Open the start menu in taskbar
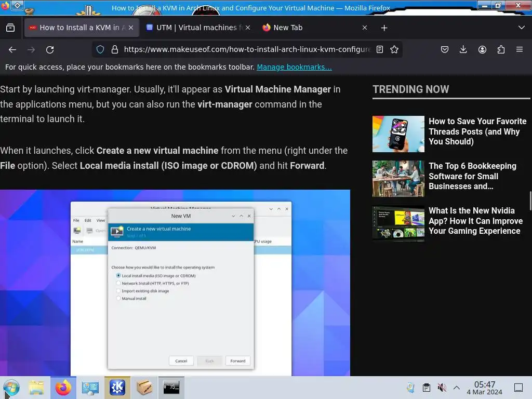The height and width of the screenshot is (399, 532). [11, 388]
